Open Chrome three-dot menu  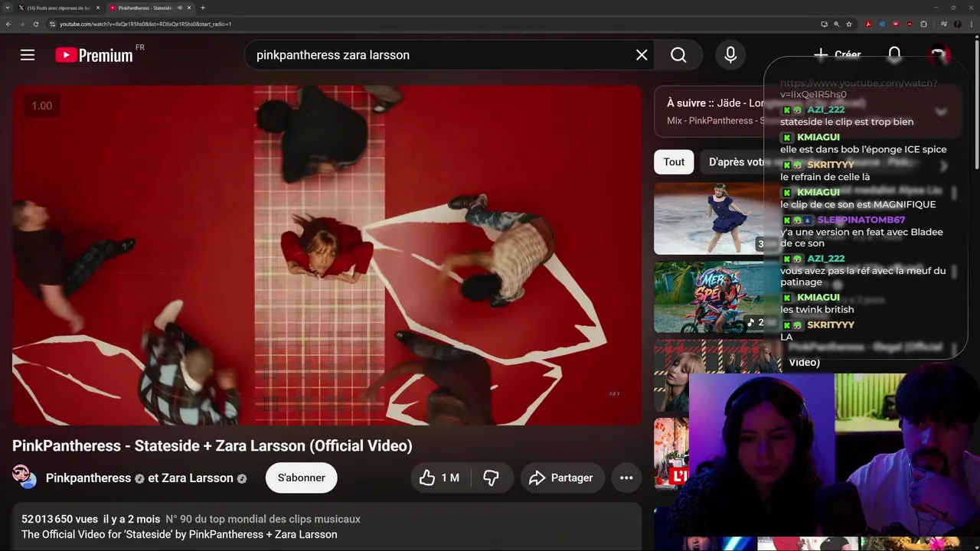pyautogui.click(x=972, y=24)
